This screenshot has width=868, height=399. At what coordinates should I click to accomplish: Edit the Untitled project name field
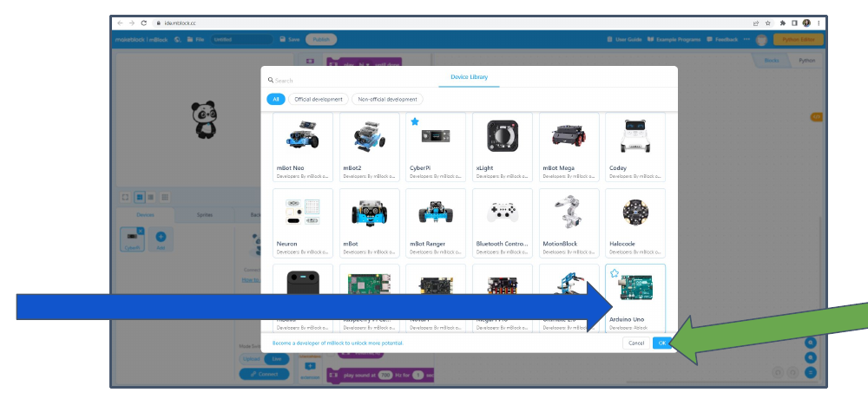click(242, 39)
